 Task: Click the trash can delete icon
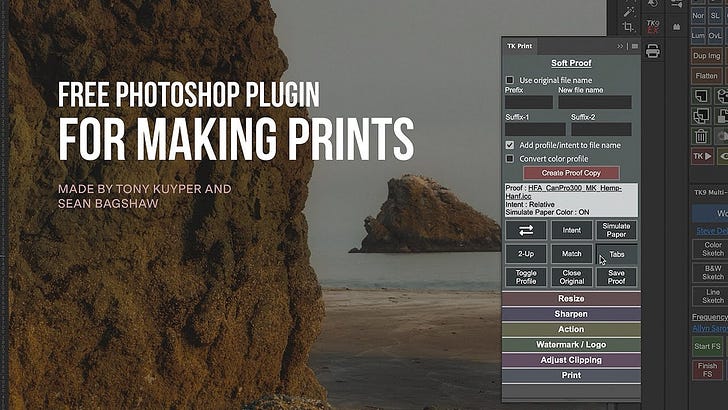[x=701, y=136]
